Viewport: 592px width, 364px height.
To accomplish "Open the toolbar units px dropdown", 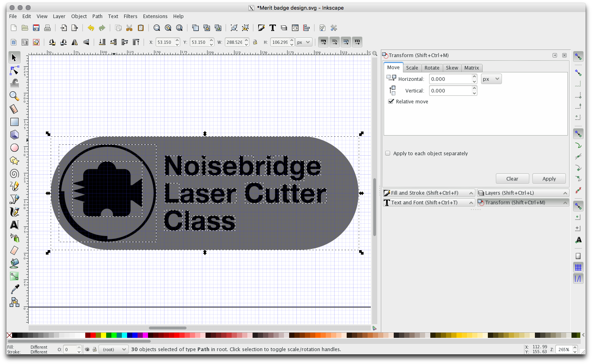I will pyautogui.click(x=304, y=42).
